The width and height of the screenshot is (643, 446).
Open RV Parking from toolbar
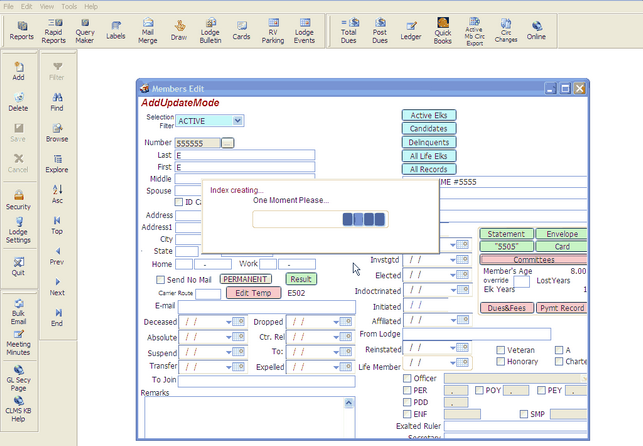pyautogui.click(x=271, y=28)
